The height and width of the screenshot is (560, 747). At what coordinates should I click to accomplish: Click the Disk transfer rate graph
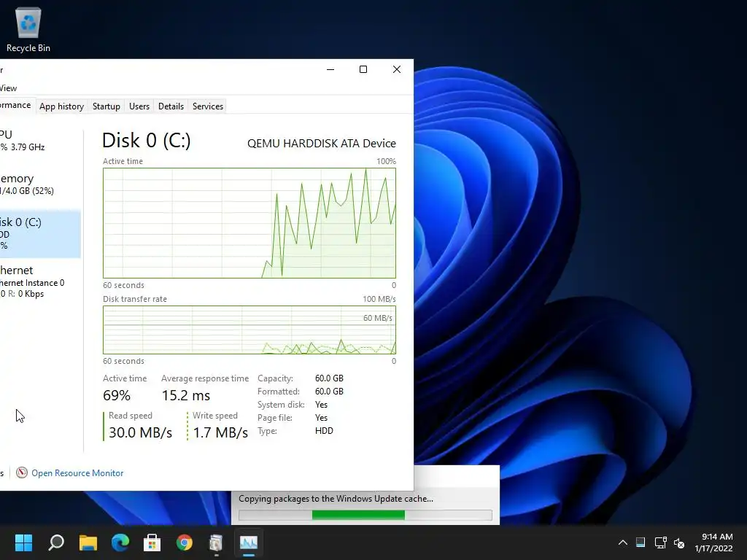click(x=249, y=330)
